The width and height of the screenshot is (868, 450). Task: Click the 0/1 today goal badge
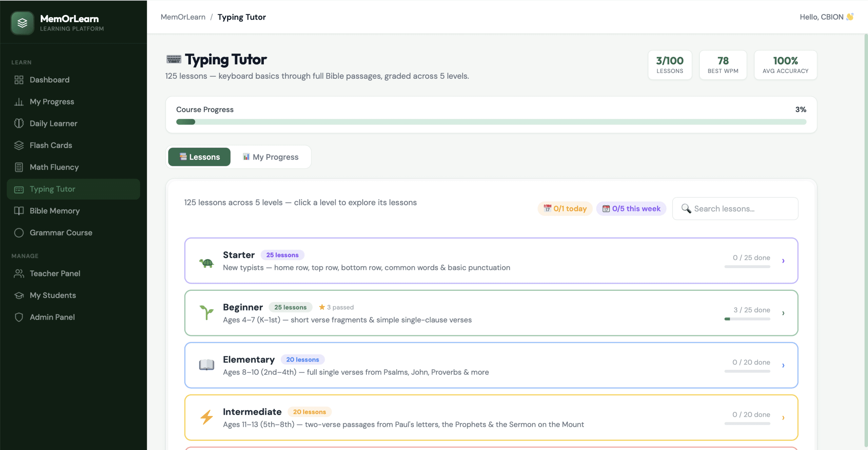click(x=565, y=209)
